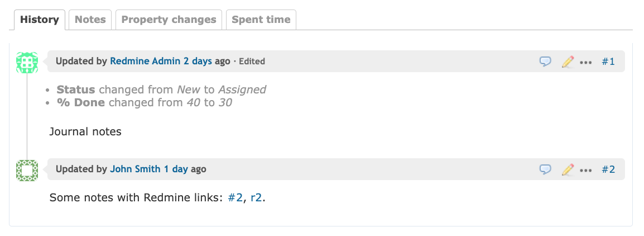The height and width of the screenshot is (236, 644).
Task: Click the "2 days" timestamp link
Action: [198, 62]
